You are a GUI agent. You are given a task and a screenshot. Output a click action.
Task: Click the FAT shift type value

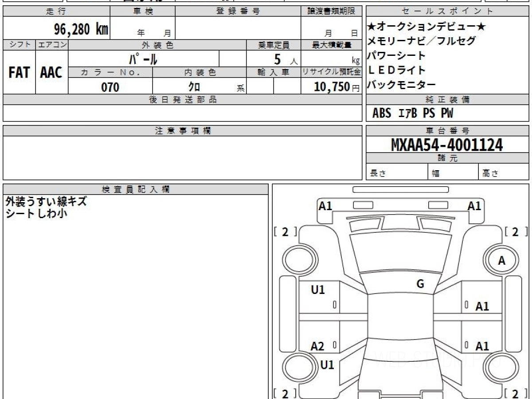19,73
